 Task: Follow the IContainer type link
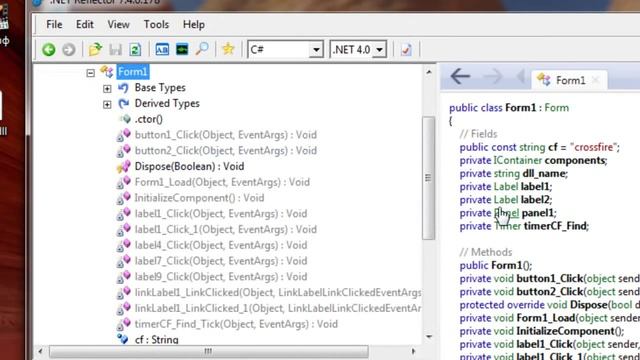click(x=518, y=160)
